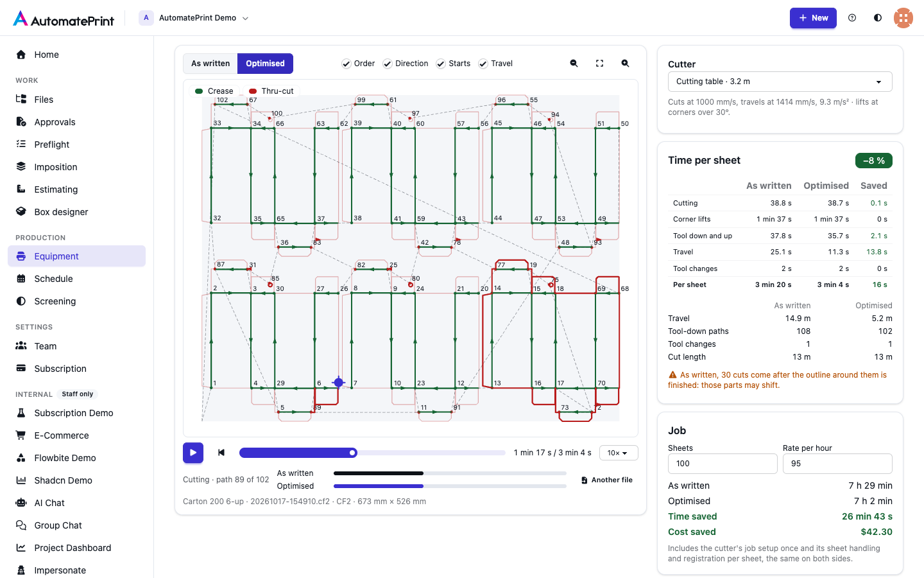Zoom out the cutting preview
Viewport: 924px width, 578px height.
tap(574, 64)
